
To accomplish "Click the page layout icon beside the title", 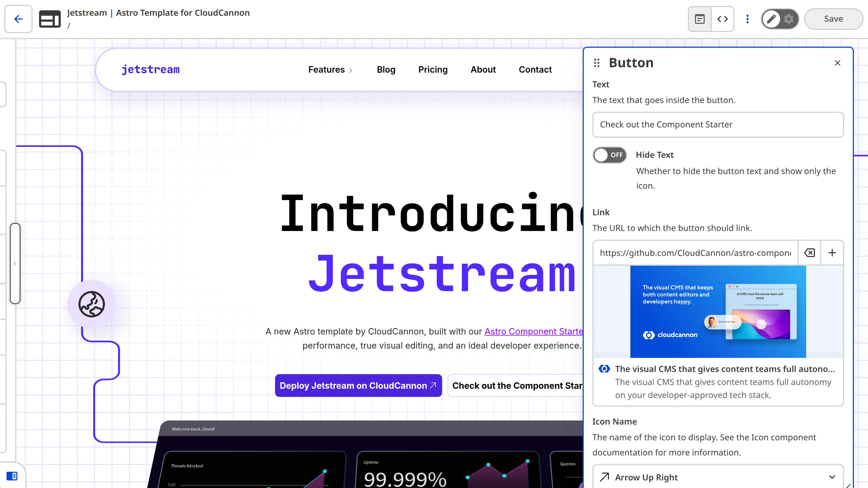I will [50, 19].
